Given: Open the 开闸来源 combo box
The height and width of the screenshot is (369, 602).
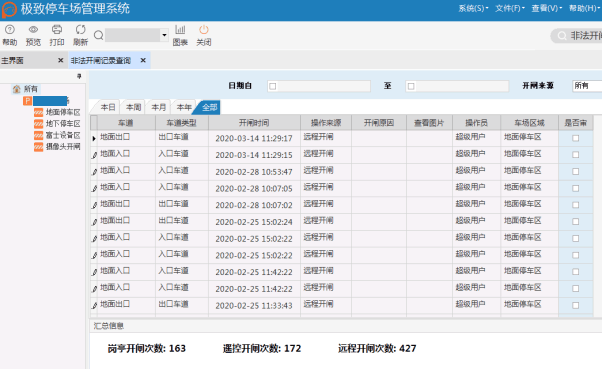Looking at the screenshot, I should pyautogui.click(x=587, y=86).
